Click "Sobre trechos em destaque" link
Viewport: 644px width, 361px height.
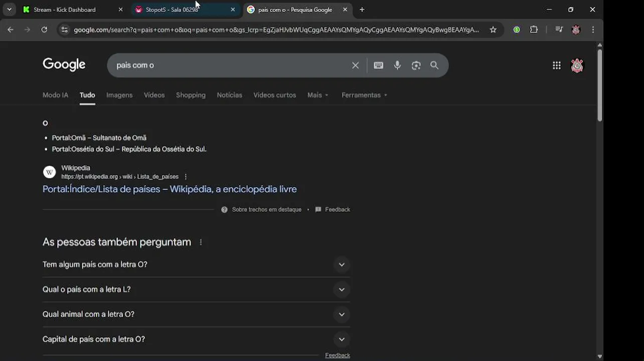(266, 210)
